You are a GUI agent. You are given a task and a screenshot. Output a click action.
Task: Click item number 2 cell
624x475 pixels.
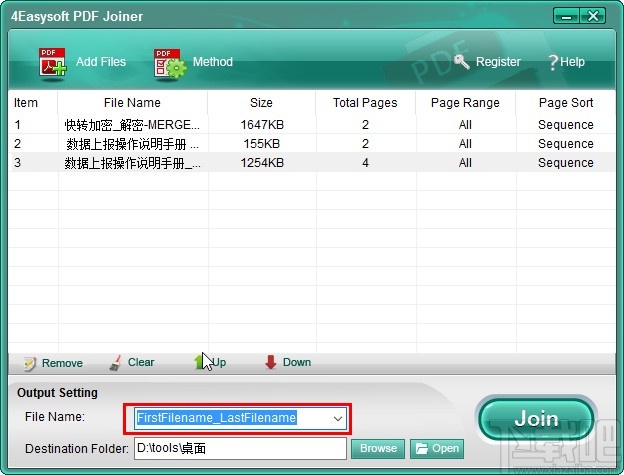point(18,144)
